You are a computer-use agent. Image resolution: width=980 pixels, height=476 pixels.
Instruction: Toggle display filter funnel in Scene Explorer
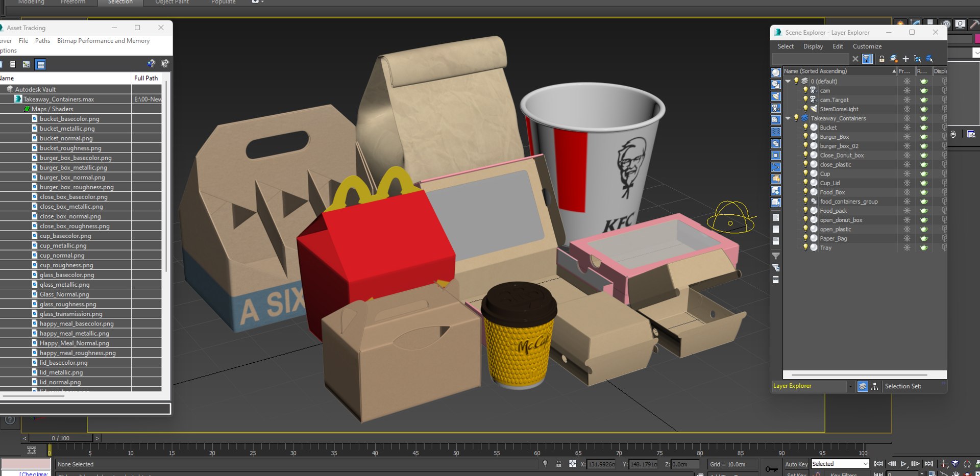point(867,59)
